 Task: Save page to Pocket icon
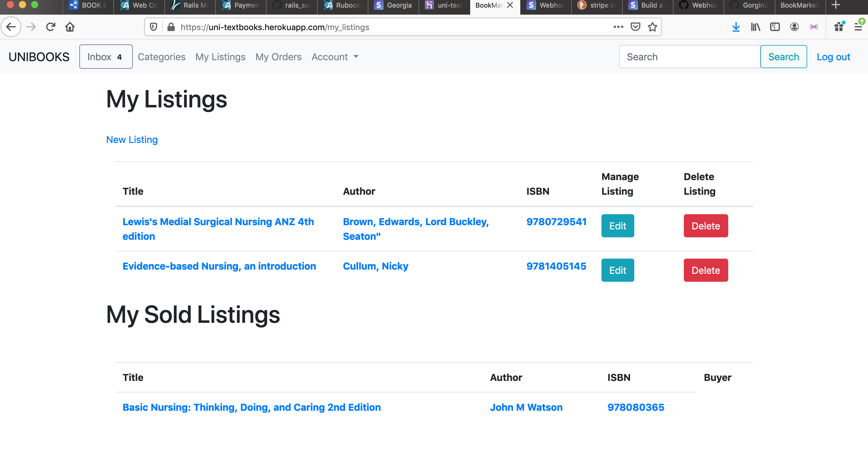click(x=635, y=27)
